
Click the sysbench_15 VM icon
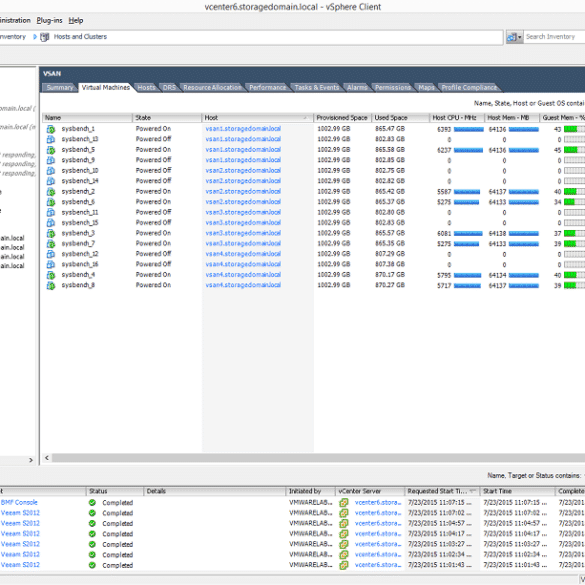(x=51, y=223)
